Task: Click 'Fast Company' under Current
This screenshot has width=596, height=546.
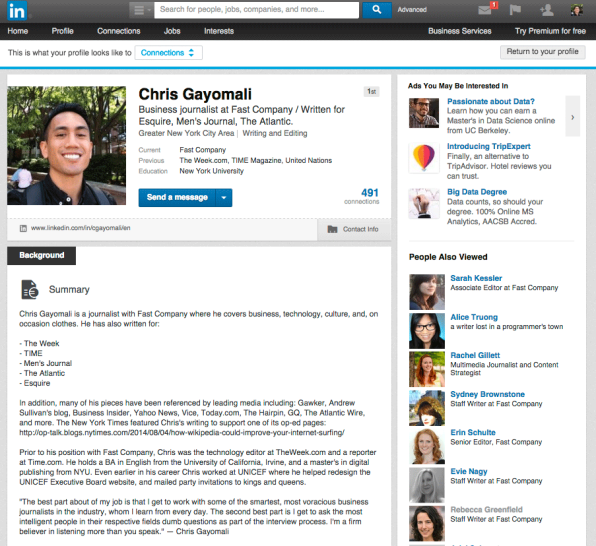Action: pyautogui.click(x=203, y=150)
